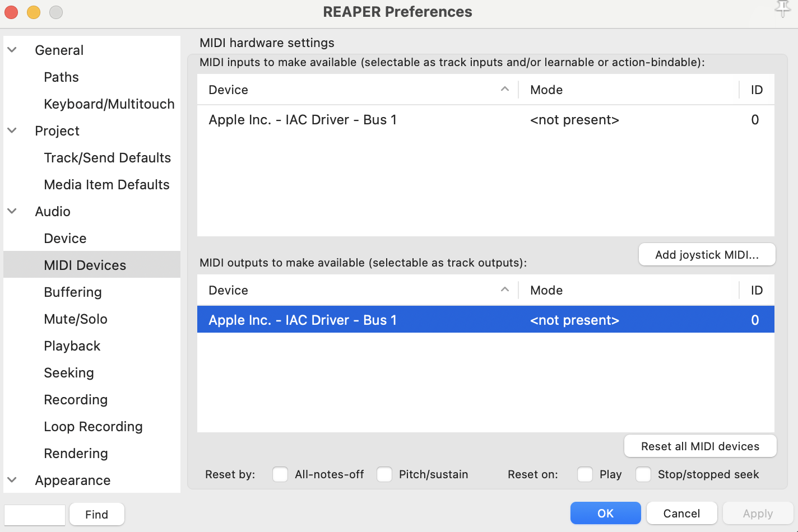
Task: Open the Paths preferences page
Action: (x=61, y=77)
